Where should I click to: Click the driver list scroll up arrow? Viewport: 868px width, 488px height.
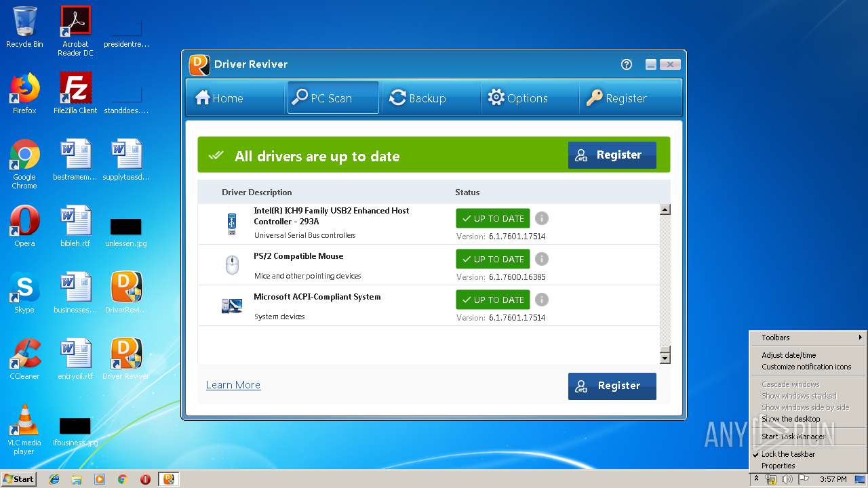point(665,209)
